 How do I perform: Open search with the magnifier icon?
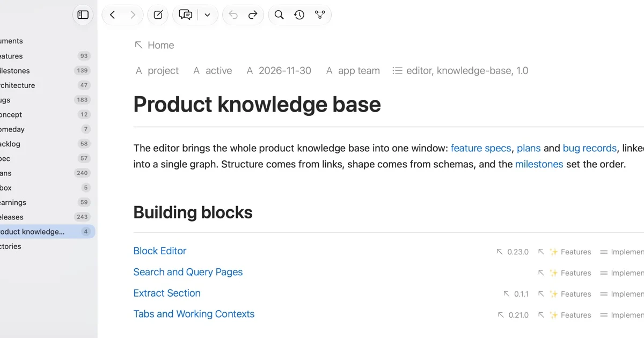[279, 15]
